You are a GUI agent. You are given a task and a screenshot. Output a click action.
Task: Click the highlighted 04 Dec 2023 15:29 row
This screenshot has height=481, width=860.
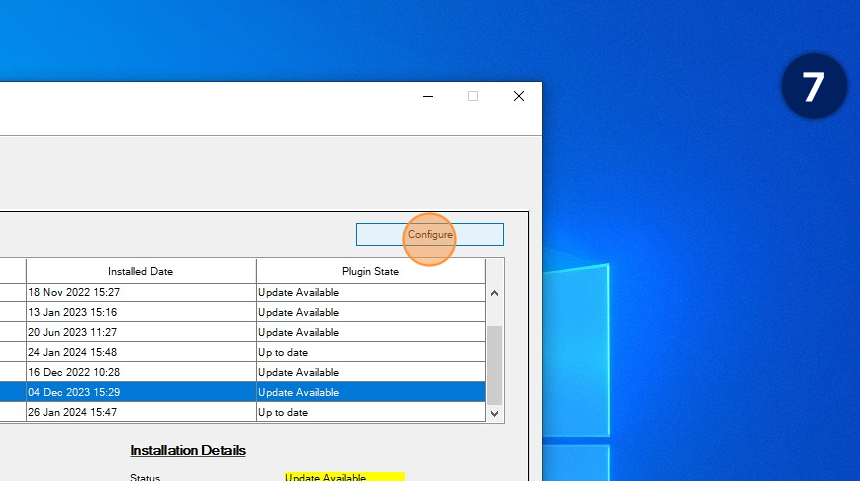pos(140,392)
